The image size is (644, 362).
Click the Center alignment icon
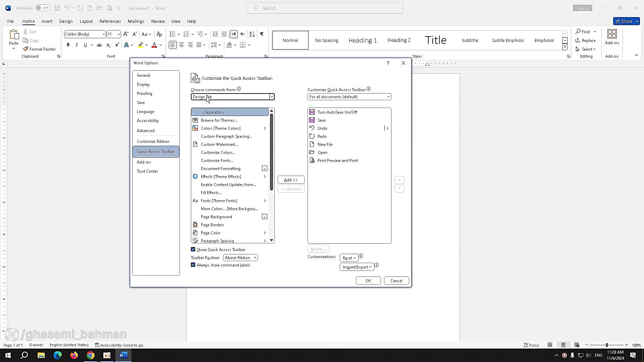click(181, 45)
